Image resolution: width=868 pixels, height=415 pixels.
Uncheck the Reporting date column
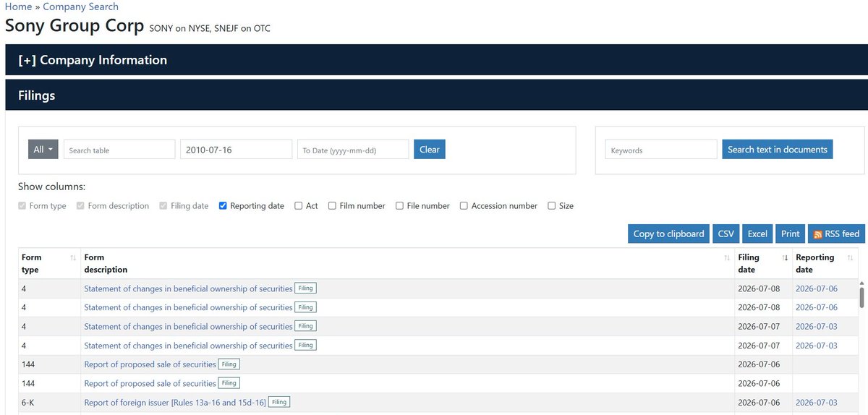[223, 206]
